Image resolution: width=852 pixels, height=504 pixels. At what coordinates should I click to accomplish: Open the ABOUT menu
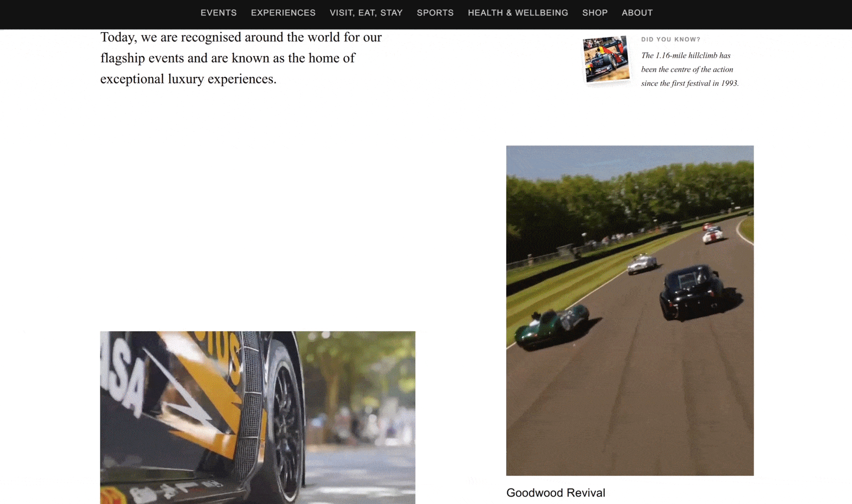click(637, 13)
